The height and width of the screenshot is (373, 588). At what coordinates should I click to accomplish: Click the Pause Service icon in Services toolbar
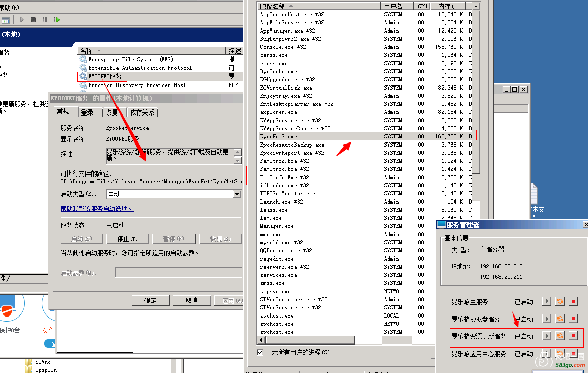point(45,20)
